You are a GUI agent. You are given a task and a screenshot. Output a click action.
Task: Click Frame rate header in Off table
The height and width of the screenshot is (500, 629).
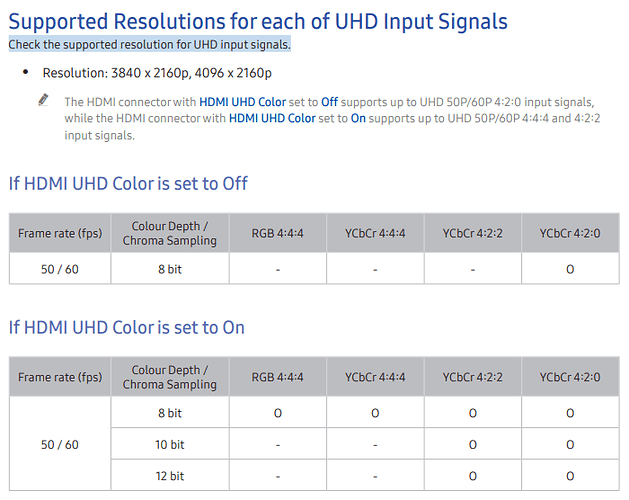[60, 233]
